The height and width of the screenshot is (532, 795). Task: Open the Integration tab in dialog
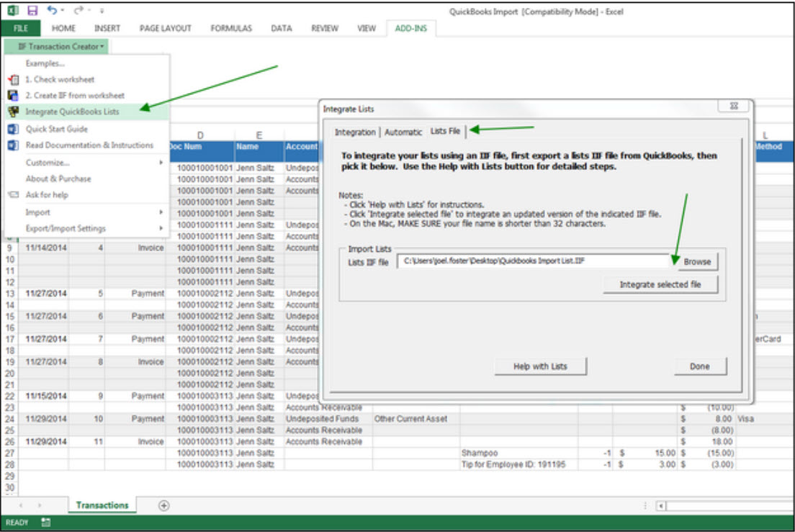pyautogui.click(x=355, y=132)
